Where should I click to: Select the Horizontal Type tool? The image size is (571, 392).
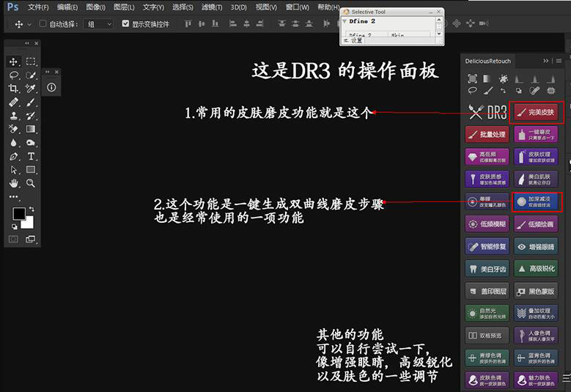point(31,157)
